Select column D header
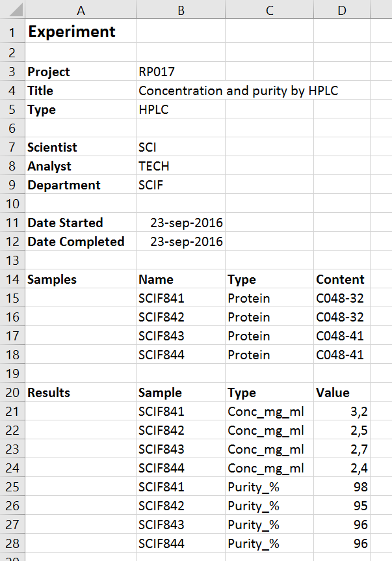Image resolution: width=392 pixels, height=561 pixels. coord(342,10)
